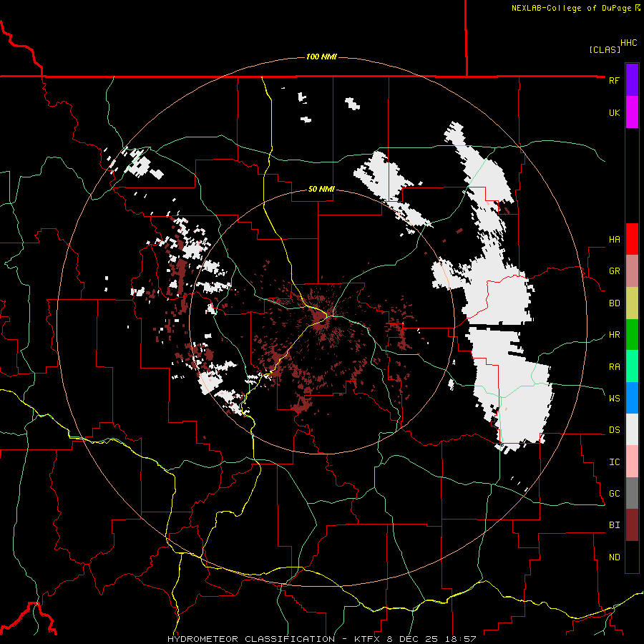This screenshot has height=644, width=644.
Task: Click the WS legend label
Action: click(x=614, y=398)
